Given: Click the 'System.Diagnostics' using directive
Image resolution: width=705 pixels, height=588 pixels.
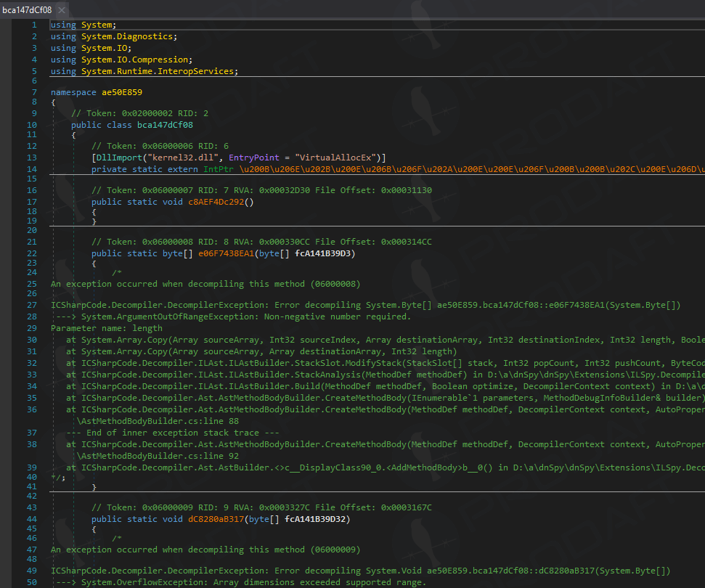Looking at the screenshot, I should click(129, 36).
